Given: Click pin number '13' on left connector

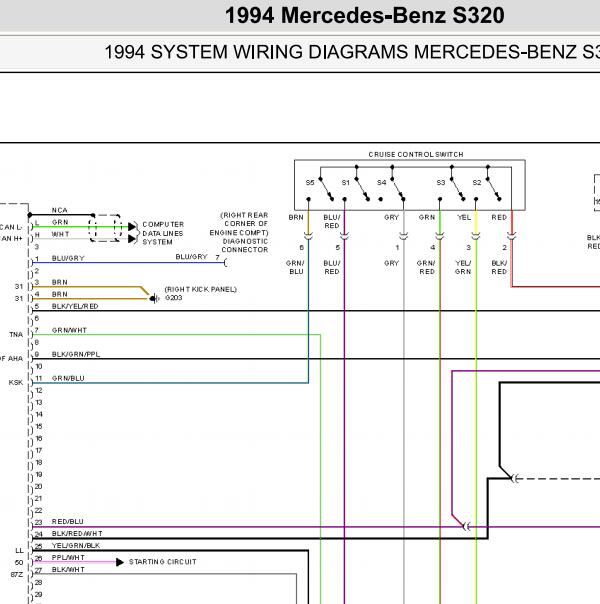Looking at the screenshot, I should [x=39, y=403].
